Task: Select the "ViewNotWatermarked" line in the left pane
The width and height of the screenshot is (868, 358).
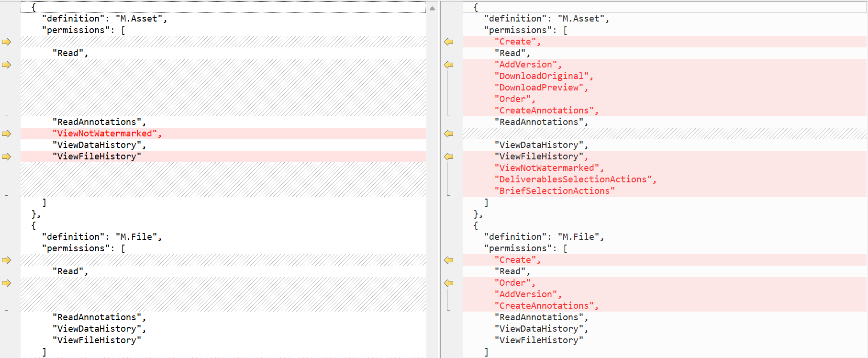Action: pos(107,134)
